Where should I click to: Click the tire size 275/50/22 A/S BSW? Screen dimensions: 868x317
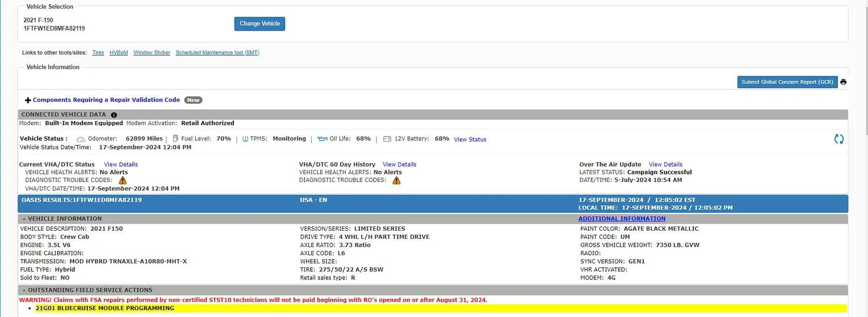point(351,270)
